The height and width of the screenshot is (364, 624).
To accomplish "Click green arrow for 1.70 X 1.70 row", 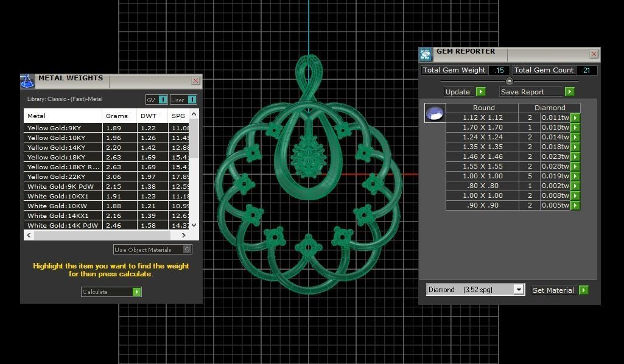I will 575,128.
